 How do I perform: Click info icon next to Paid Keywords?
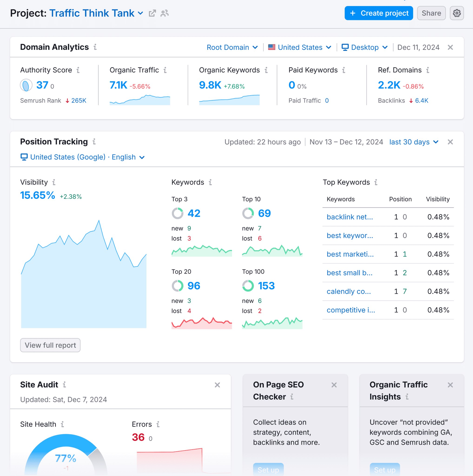tap(344, 70)
